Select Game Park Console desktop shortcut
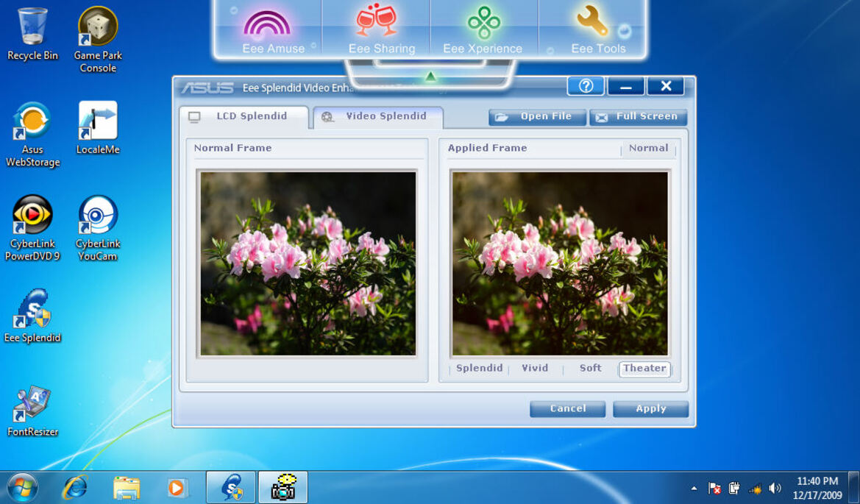 pyautogui.click(x=98, y=40)
